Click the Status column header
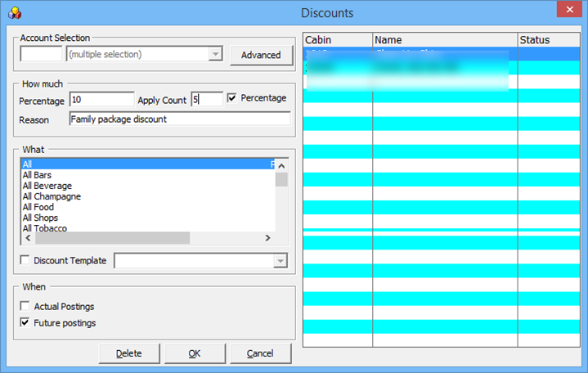The height and width of the screenshot is (373, 588). click(x=549, y=40)
